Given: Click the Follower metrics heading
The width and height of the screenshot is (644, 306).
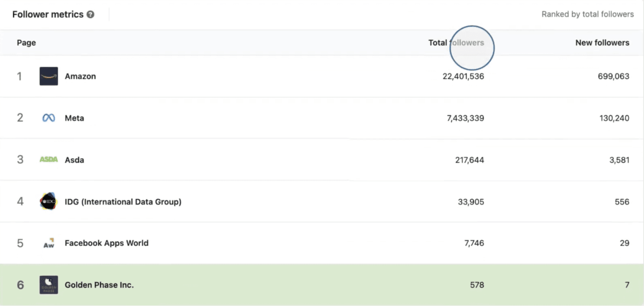Looking at the screenshot, I should 48,14.
